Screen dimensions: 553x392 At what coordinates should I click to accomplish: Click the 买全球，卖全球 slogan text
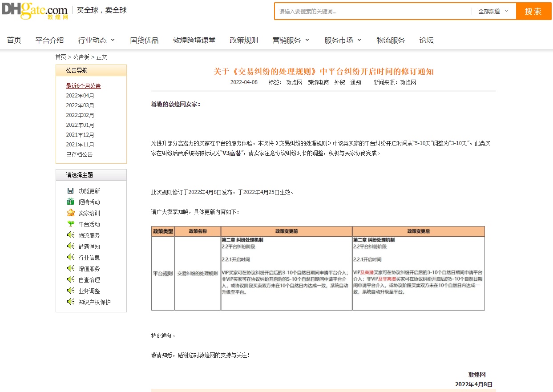102,10
